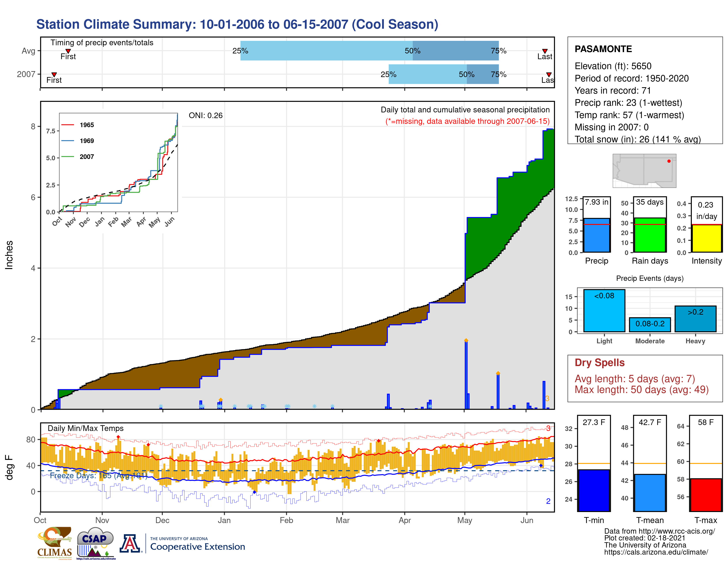Click the red station dot on map
The width and height of the screenshot is (728, 563).
click(669, 161)
